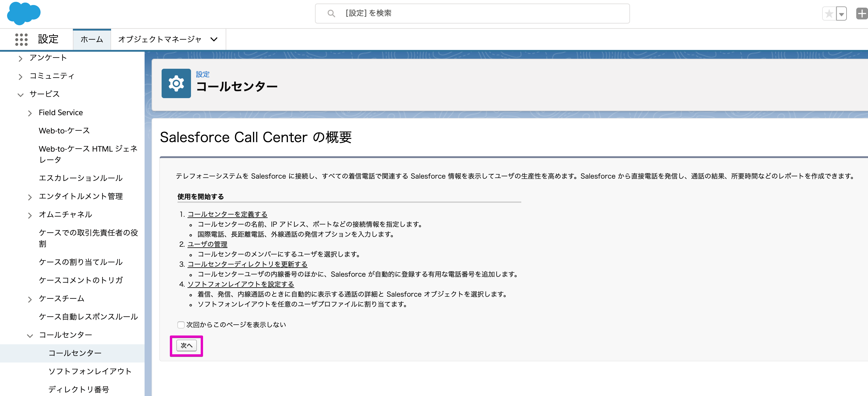868x396 pixels.
Task: Click the コールセンター gear icon
Action: [176, 83]
